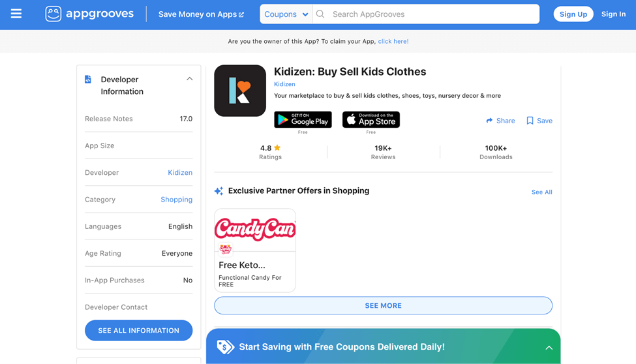Click the app title Kidizen: Buy Sell Kids Clothes
The image size is (636, 364).
coord(350,71)
